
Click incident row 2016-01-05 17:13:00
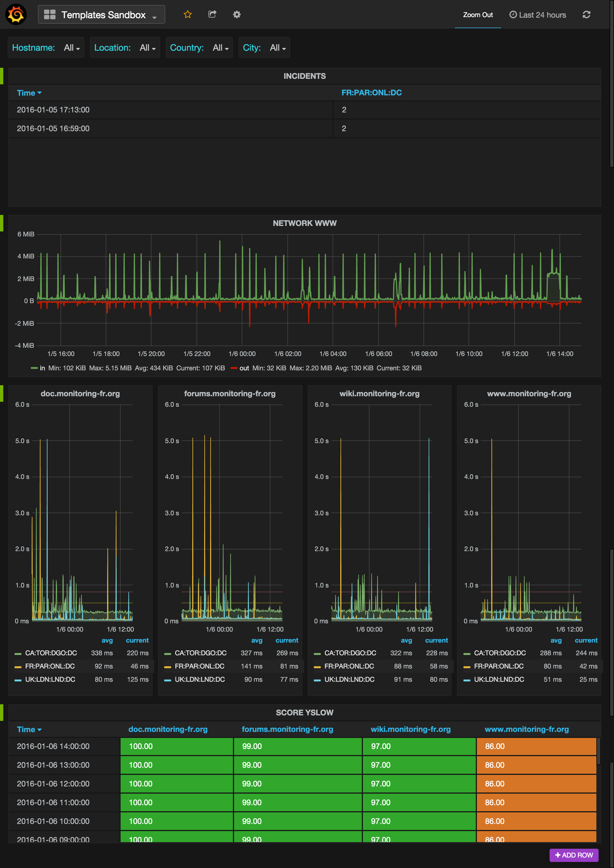tap(304, 110)
